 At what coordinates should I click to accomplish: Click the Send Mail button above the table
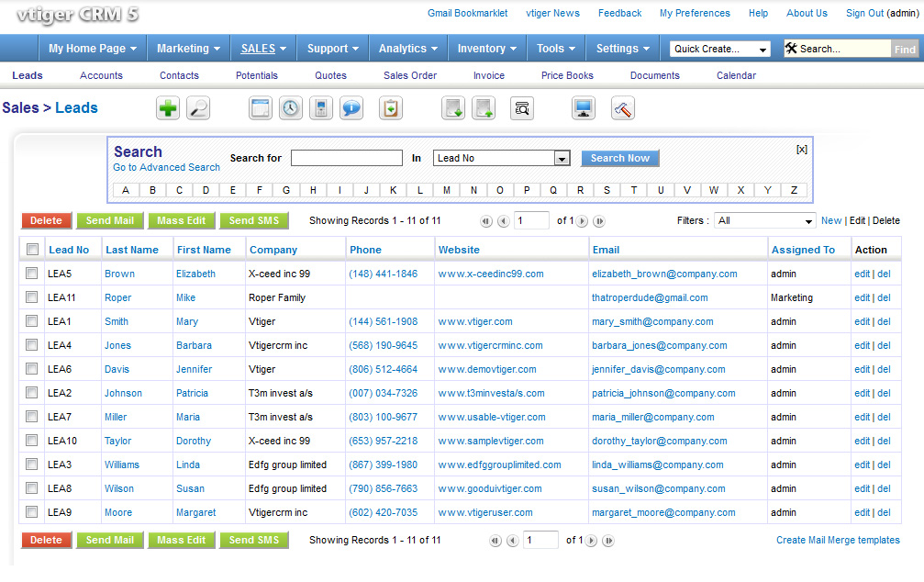(110, 220)
